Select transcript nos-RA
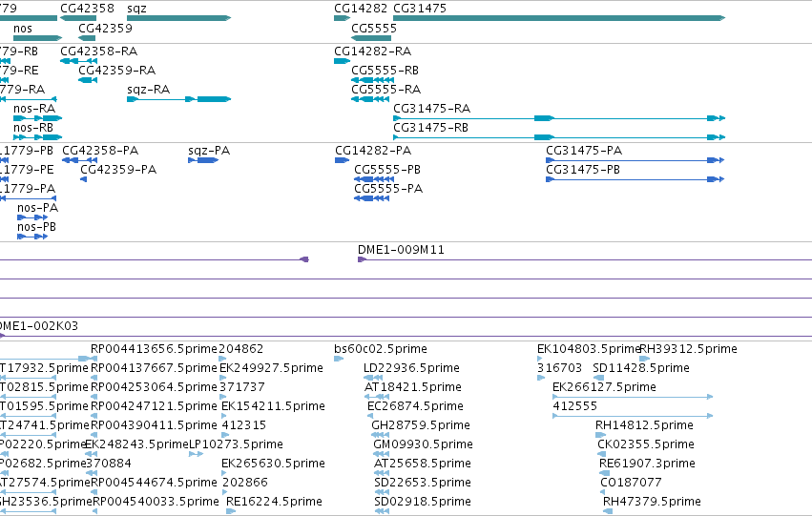The height and width of the screenshot is (516, 812). (x=34, y=109)
